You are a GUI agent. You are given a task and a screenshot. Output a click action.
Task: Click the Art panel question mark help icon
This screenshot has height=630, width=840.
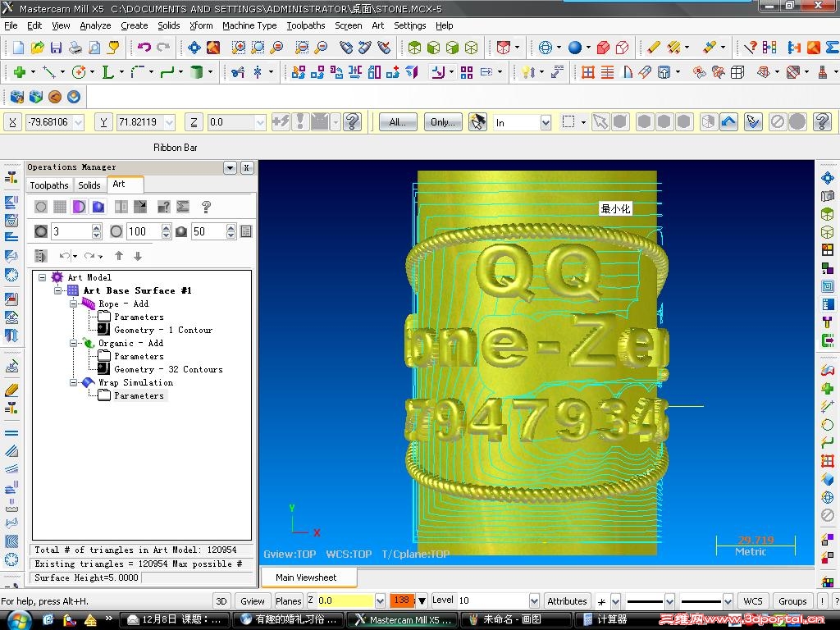tap(206, 206)
